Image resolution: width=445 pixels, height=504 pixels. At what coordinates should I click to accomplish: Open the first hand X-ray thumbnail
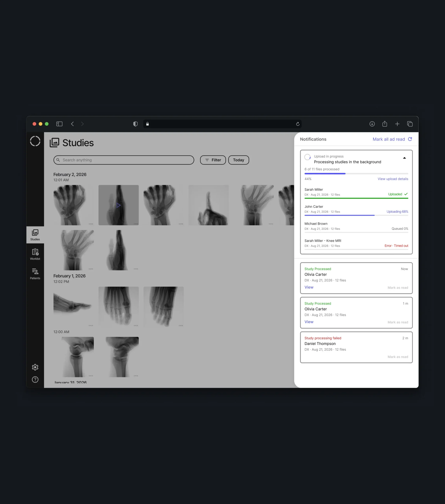click(x=73, y=205)
